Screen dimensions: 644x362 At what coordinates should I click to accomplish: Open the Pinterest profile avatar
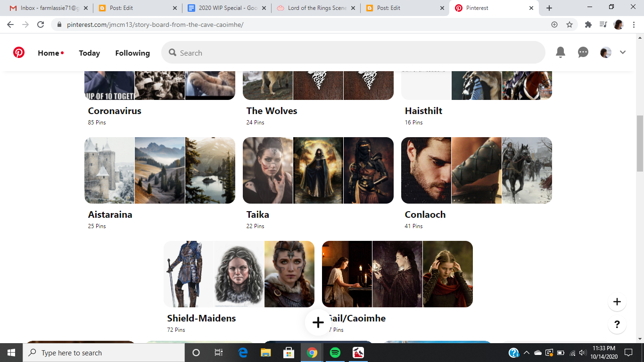tap(606, 52)
